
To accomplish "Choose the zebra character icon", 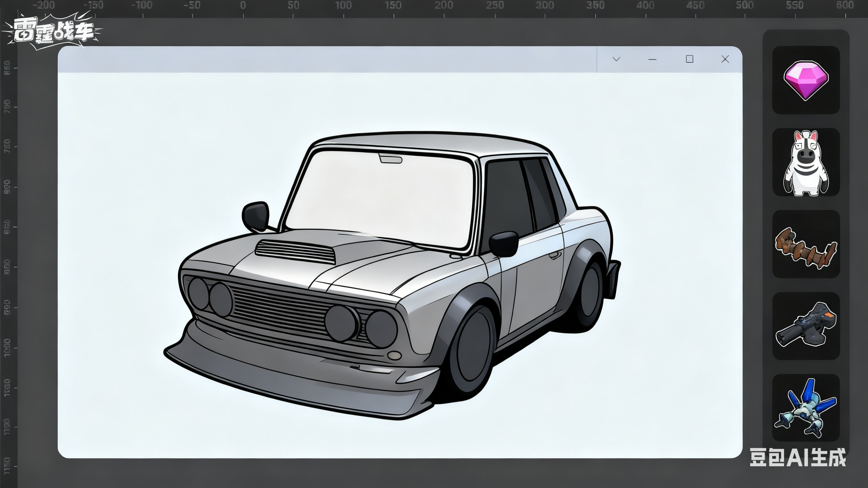I will [x=806, y=162].
